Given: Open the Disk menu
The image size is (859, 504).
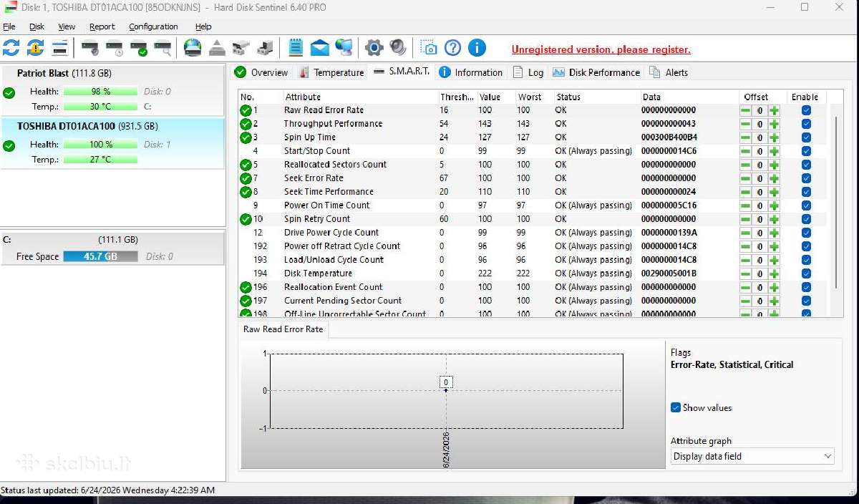Looking at the screenshot, I should [37, 26].
